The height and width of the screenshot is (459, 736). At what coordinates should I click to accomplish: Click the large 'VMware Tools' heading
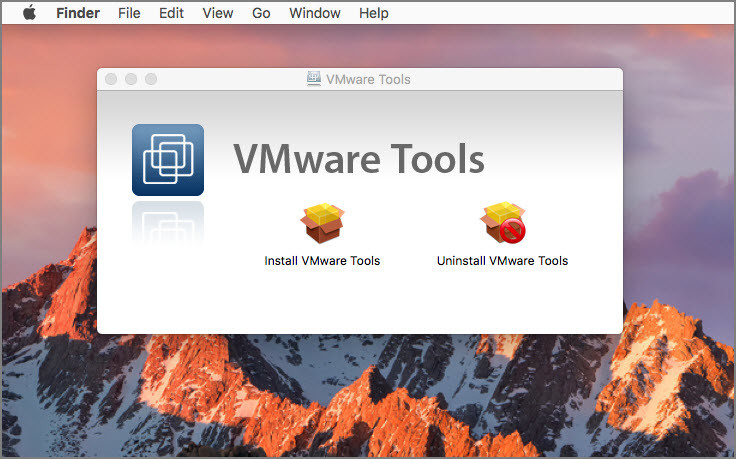click(359, 159)
